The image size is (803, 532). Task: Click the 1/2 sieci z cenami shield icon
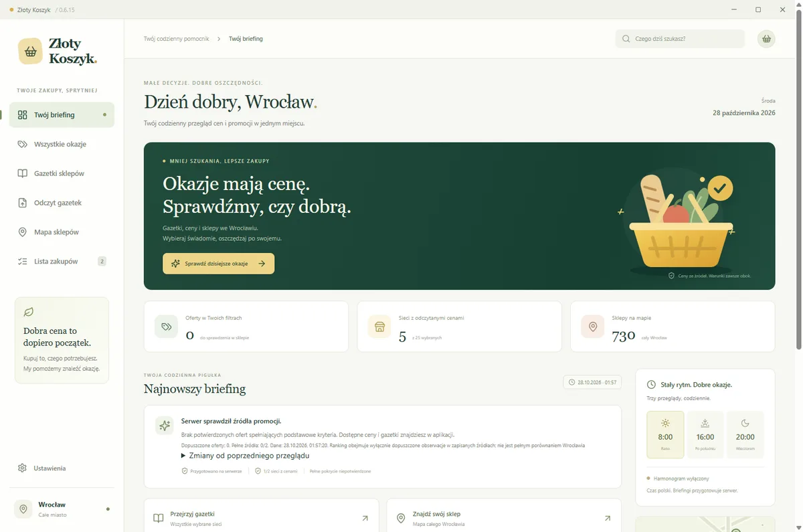[258, 471]
